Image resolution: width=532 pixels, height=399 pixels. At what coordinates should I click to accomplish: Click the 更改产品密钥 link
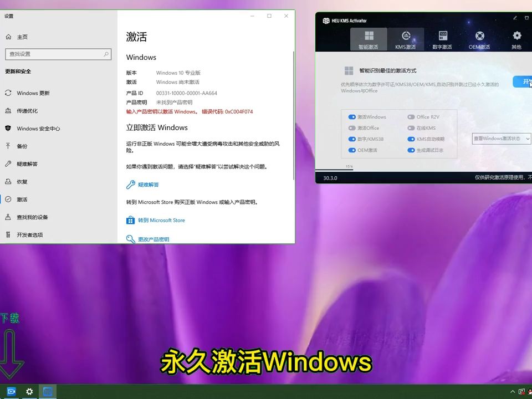(154, 239)
